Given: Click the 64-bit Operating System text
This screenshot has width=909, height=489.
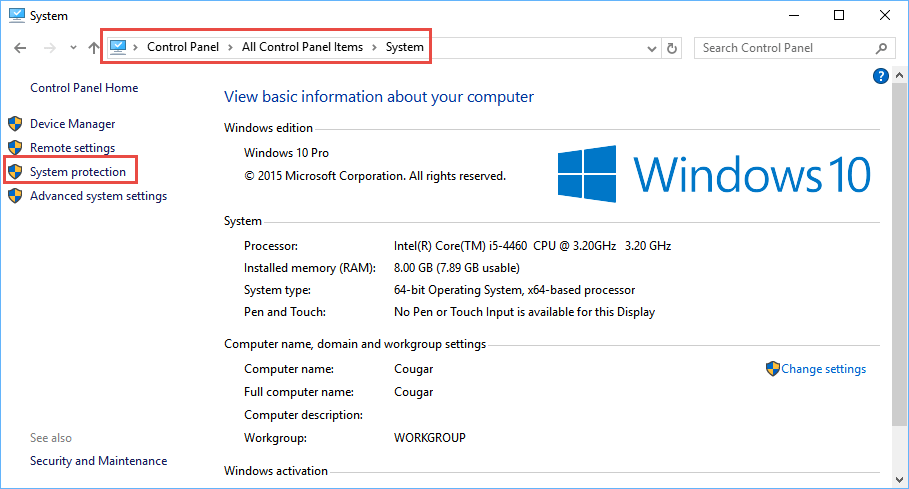Looking at the screenshot, I should coord(514,290).
